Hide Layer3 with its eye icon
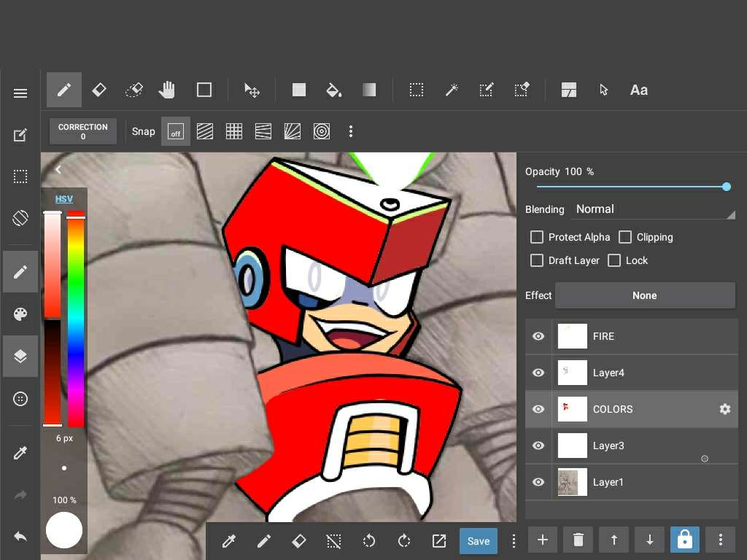The width and height of the screenshot is (747, 560). [x=538, y=446]
